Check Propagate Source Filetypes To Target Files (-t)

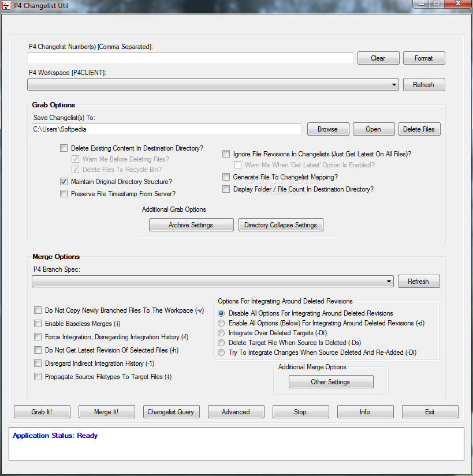(x=38, y=377)
